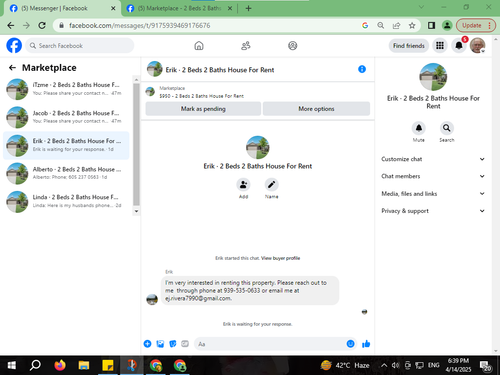
Task: Click the chat list scrollbar down arrow
Action: [136, 211]
